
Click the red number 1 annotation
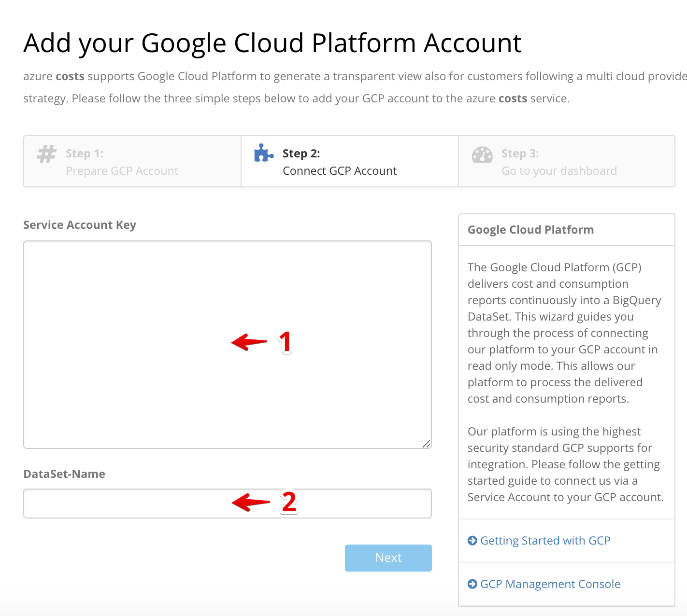tap(286, 342)
